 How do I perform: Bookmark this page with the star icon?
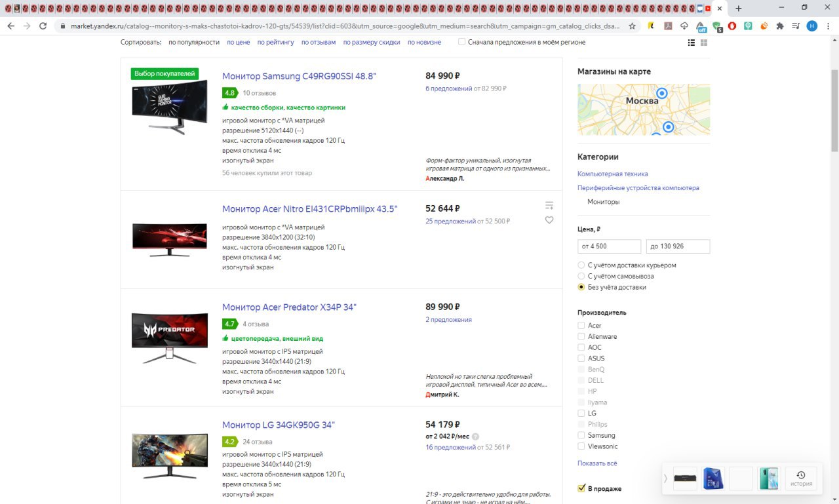tap(632, 26)
